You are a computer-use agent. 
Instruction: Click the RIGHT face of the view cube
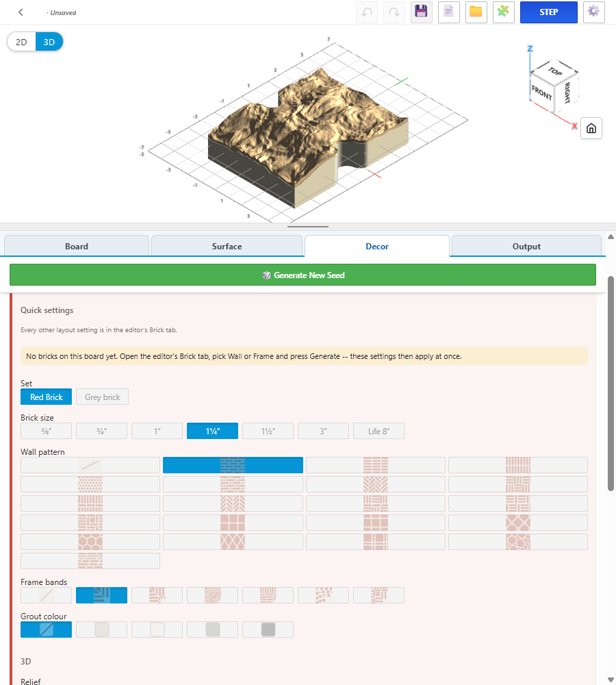pos(567,92)
